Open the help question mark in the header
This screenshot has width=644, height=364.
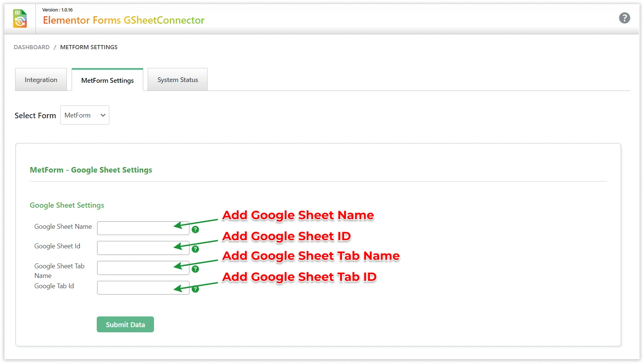624,18
